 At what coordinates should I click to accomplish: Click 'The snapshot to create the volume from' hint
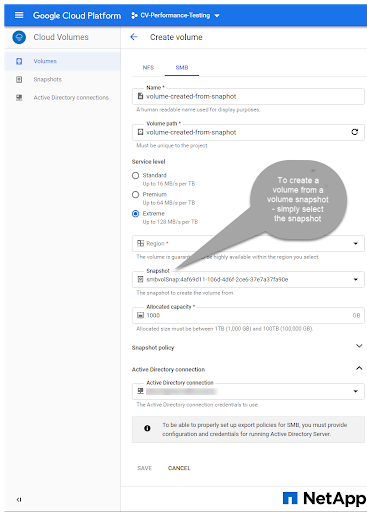click(x=185, y=293)
